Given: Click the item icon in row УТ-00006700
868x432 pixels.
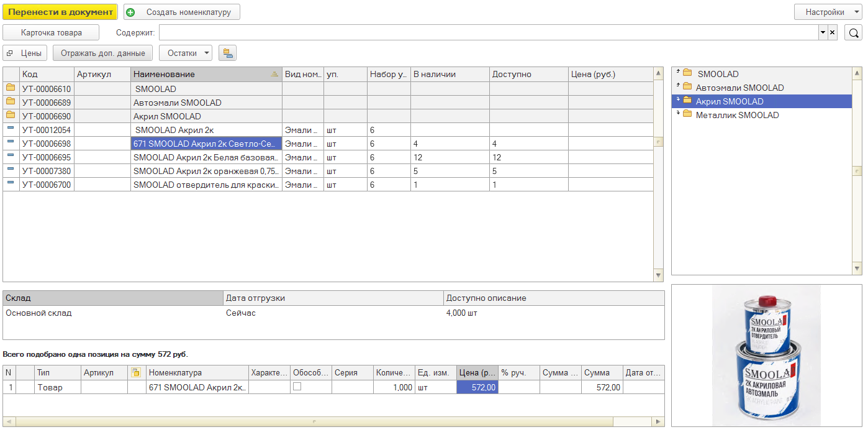Looking at the screenshot, I should click(x=11, y=184).
